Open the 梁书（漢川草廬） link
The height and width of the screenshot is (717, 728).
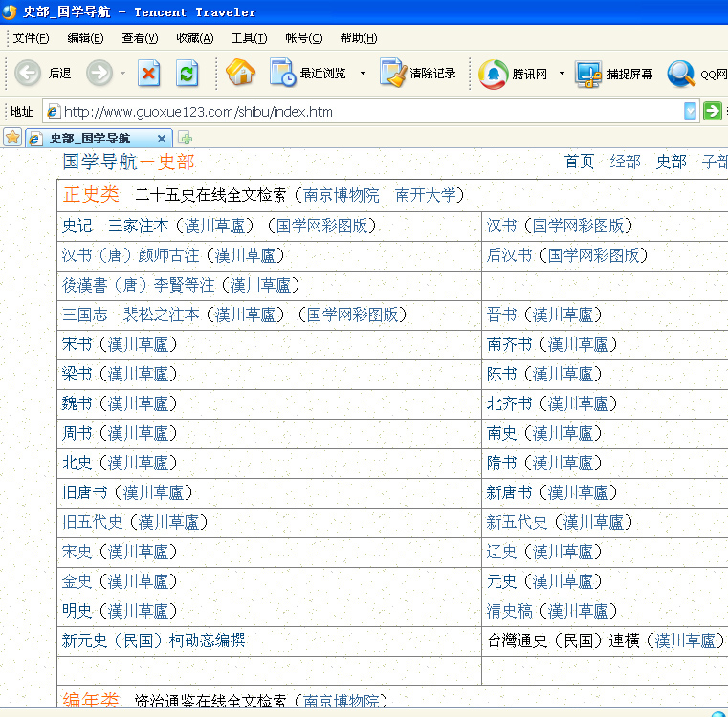click(x=120, y=374)
